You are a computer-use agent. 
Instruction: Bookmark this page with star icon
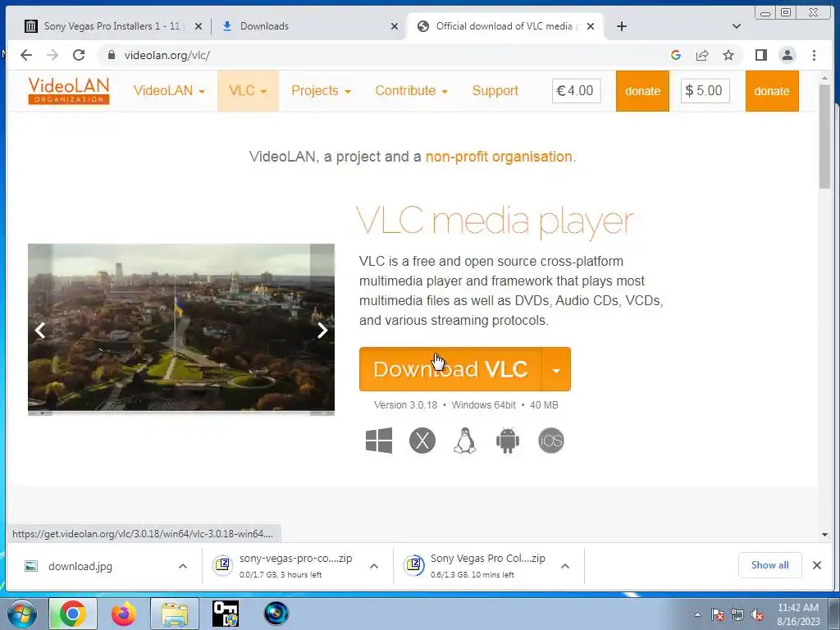[x=728, y=55]
